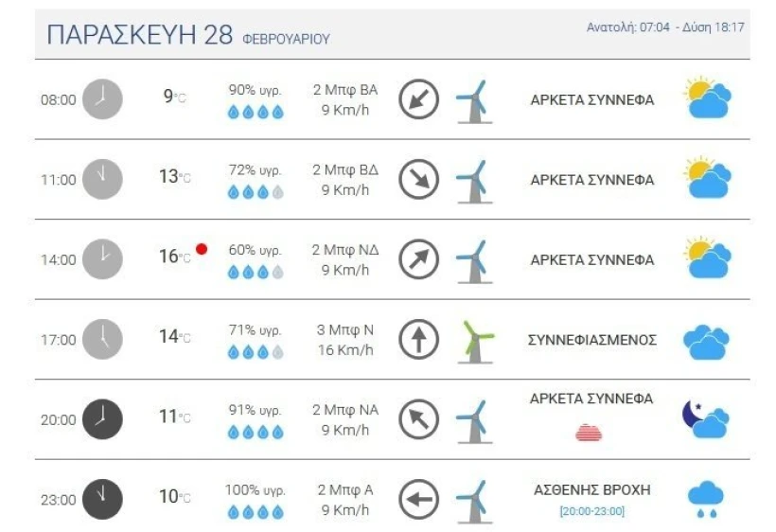Viewport: 776px width, 532px height.
Task: Click the green windmill icon at 17:00
Action: click(x=475, y=342)
